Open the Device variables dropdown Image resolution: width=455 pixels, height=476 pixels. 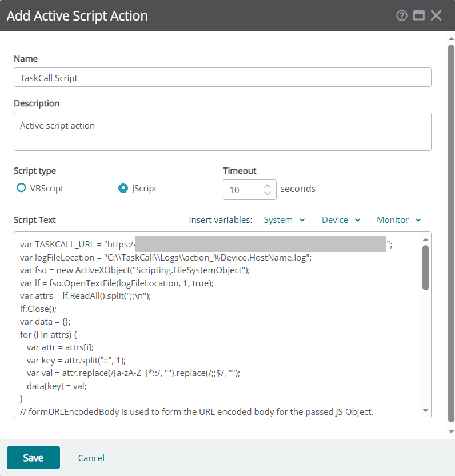tap(341, 220)
